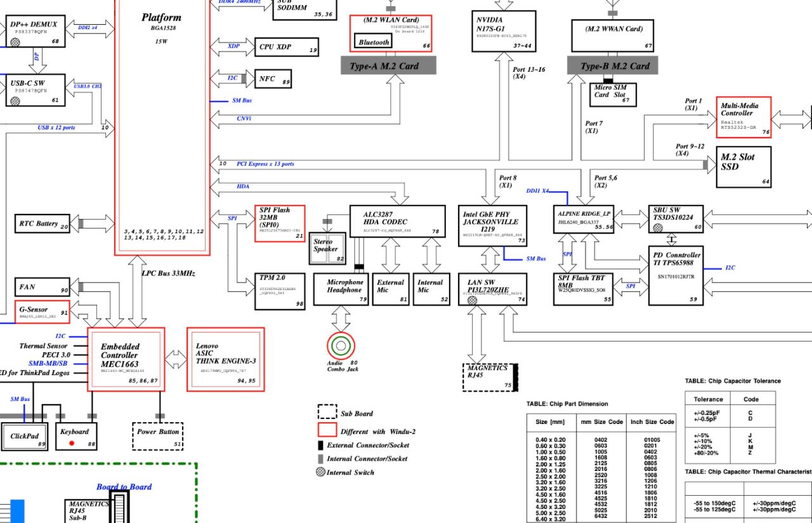
Task: Select the SBU SW TS3DS10224 block
Action: 678,219
